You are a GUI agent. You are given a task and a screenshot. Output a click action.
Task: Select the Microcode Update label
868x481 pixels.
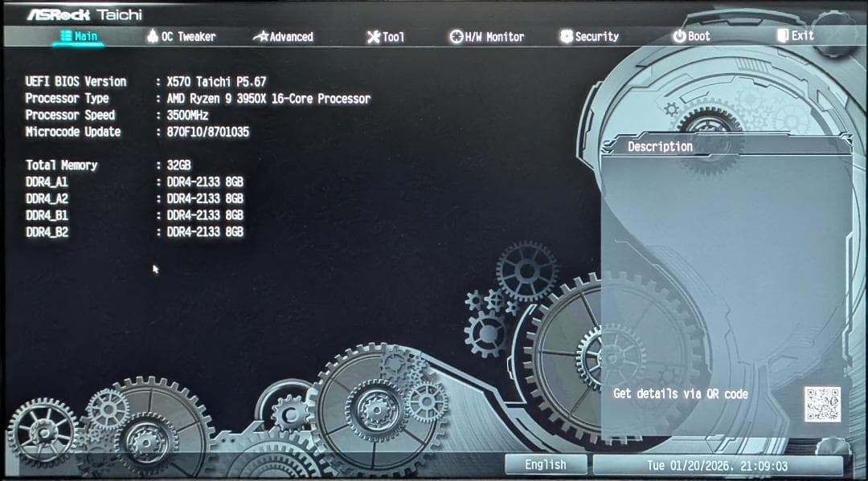click(73, 132)
